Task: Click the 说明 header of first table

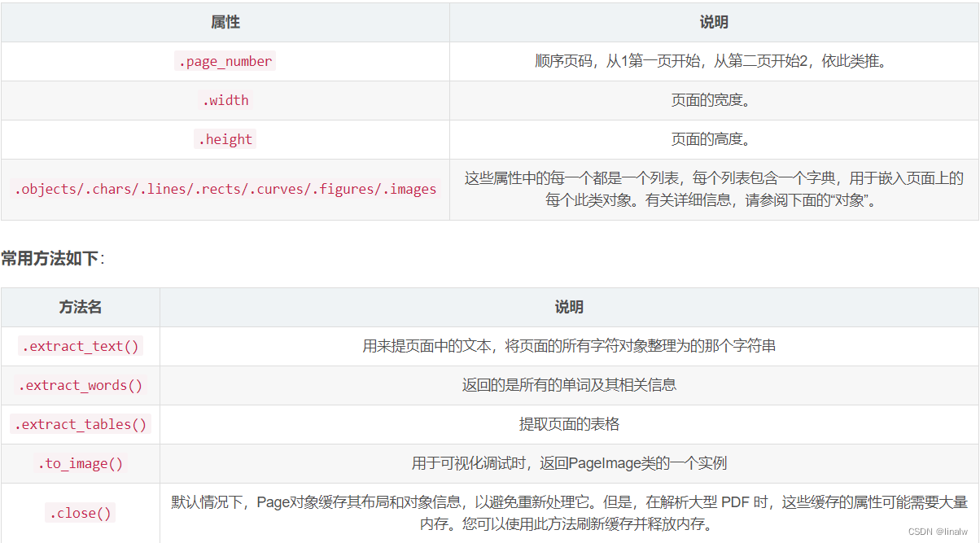Action: (714, 22)
